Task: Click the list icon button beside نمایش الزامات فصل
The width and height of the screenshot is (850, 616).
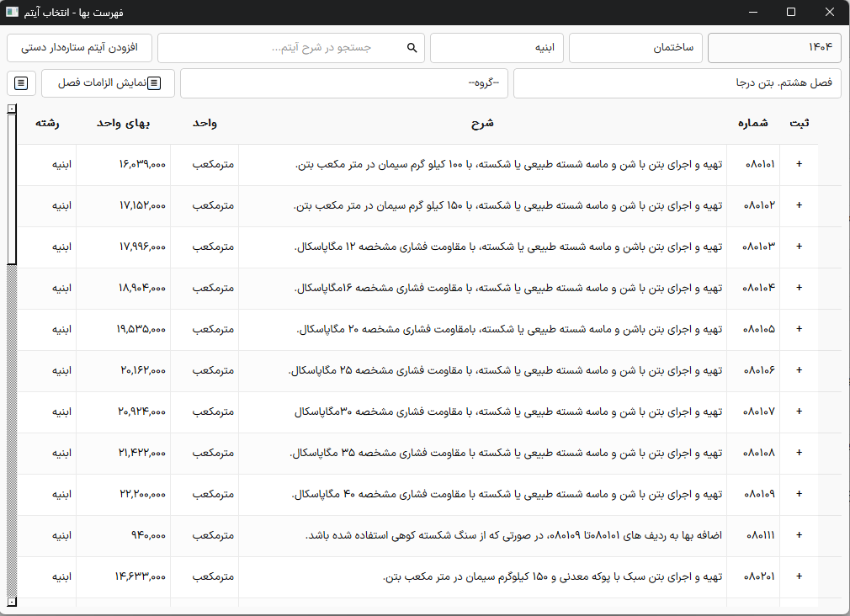Action: tap(21, 83)
